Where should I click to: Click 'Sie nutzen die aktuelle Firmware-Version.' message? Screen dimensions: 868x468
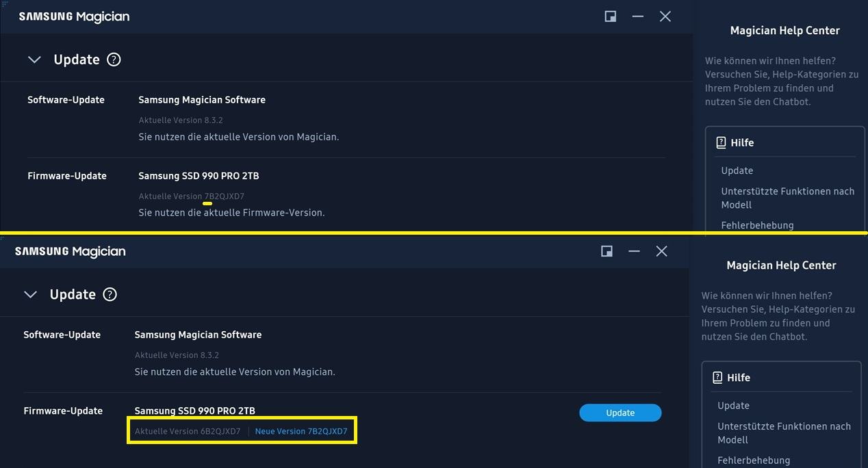[231, 213]
